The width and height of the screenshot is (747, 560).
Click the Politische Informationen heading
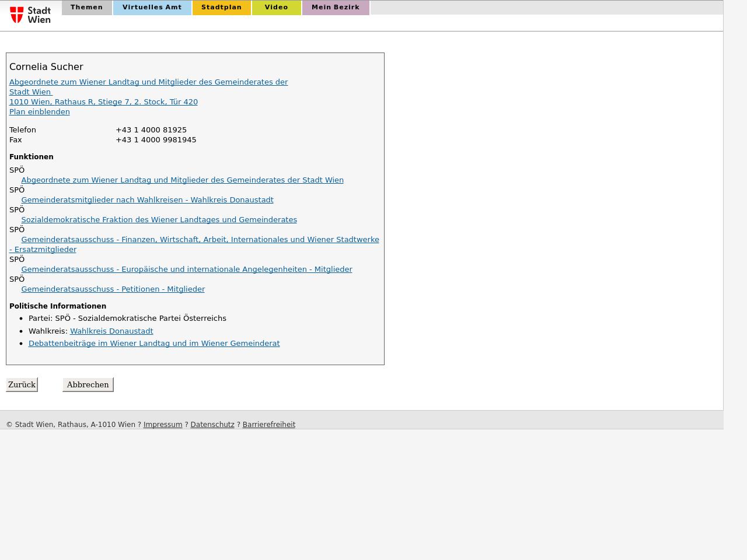(58, 306)
